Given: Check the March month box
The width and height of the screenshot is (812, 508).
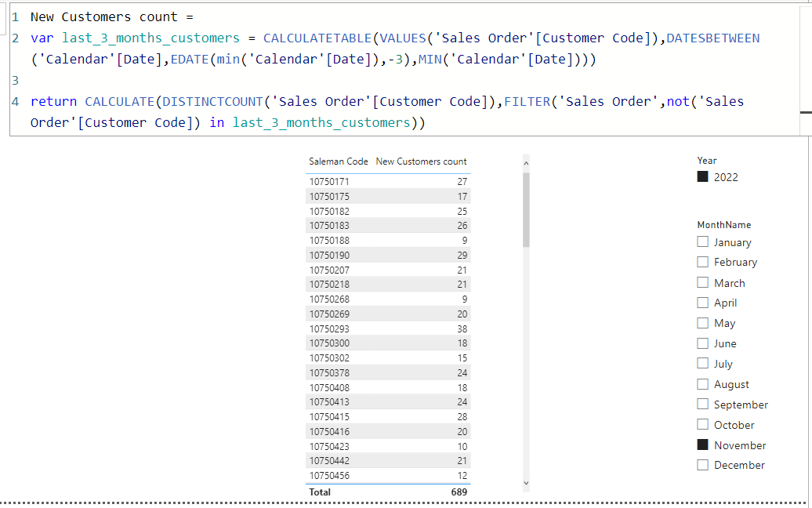Looking at the screenshot, I should tap(703, 283).
